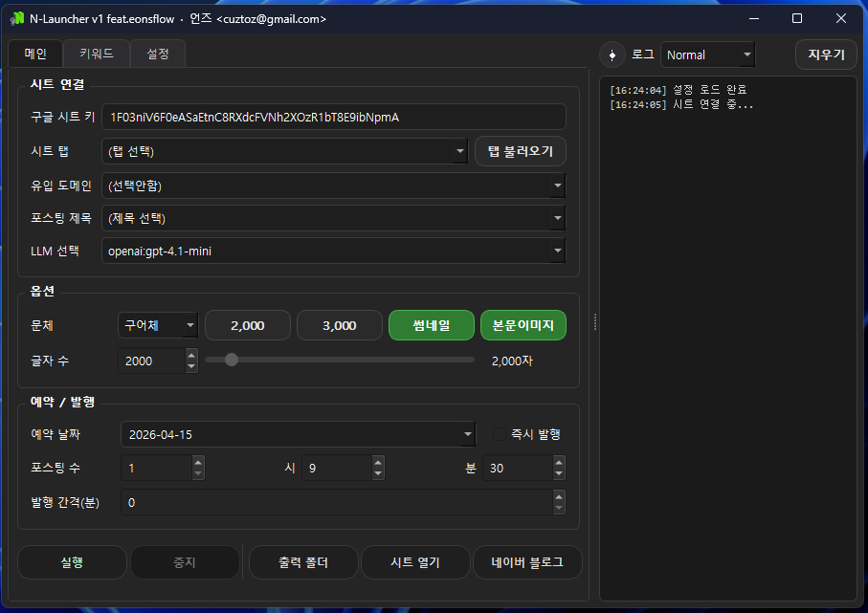Click the 포스팅 수 value field
Viewport: 868px width, 613px height.
[x=157, y=468]
